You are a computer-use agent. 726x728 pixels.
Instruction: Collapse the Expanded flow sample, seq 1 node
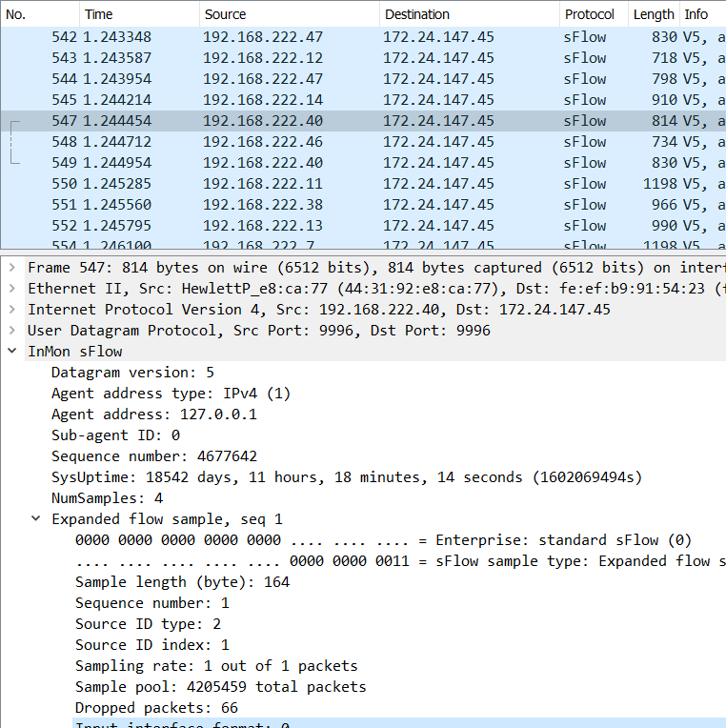(x=35, y=519)
